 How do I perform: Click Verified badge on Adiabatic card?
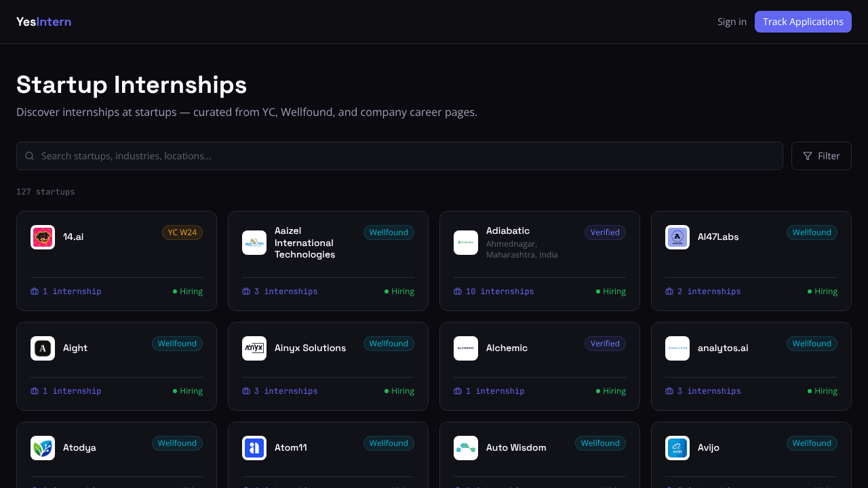(605, 232)
